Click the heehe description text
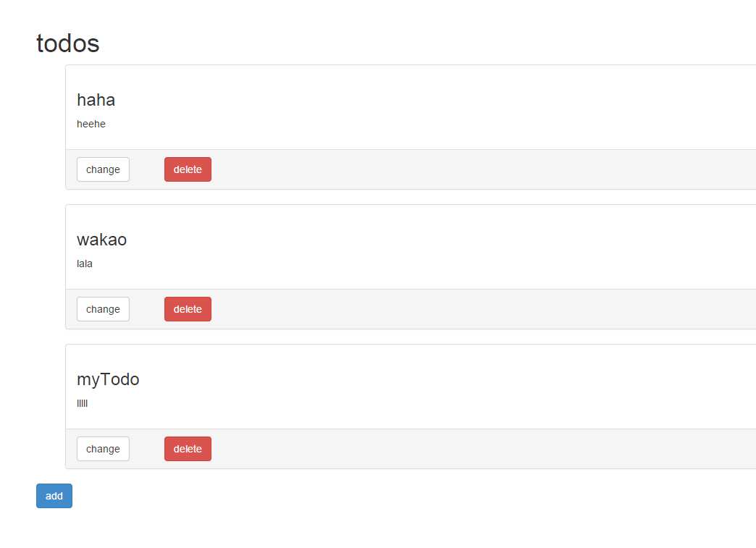The image size is (756, 548). click(x=91, y=124)
